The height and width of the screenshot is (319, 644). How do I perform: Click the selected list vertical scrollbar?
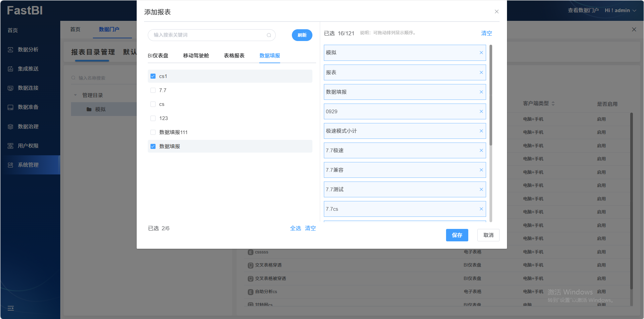[x=490, y=96]
